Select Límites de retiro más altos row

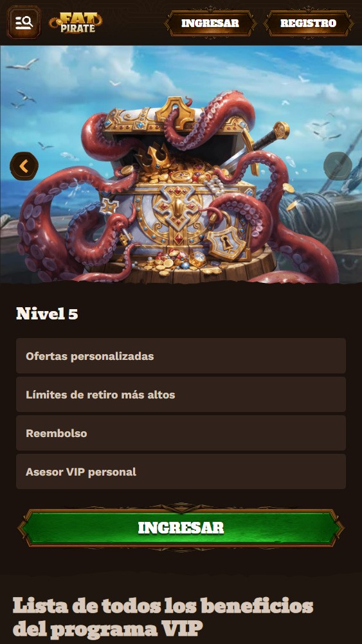[x=181, y=394]
